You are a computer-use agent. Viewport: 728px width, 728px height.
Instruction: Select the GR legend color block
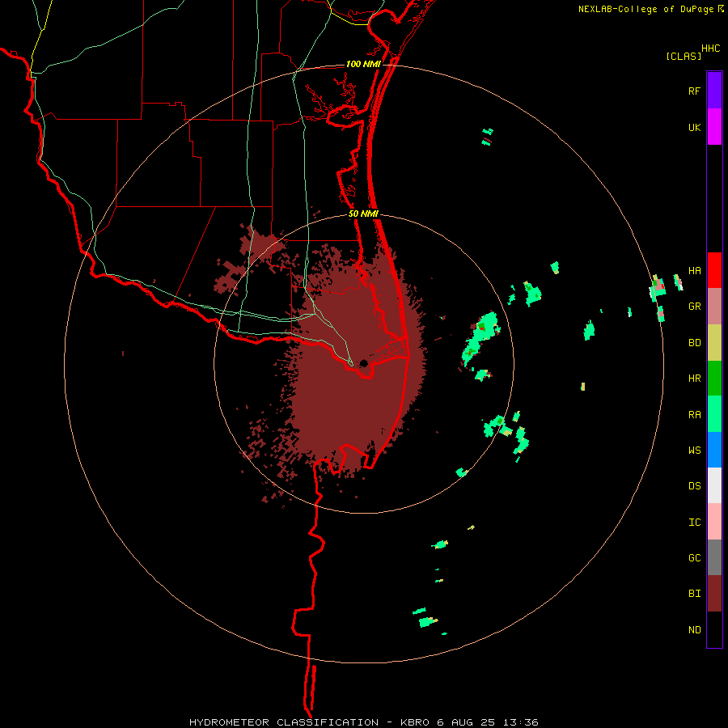pos(714,307)
